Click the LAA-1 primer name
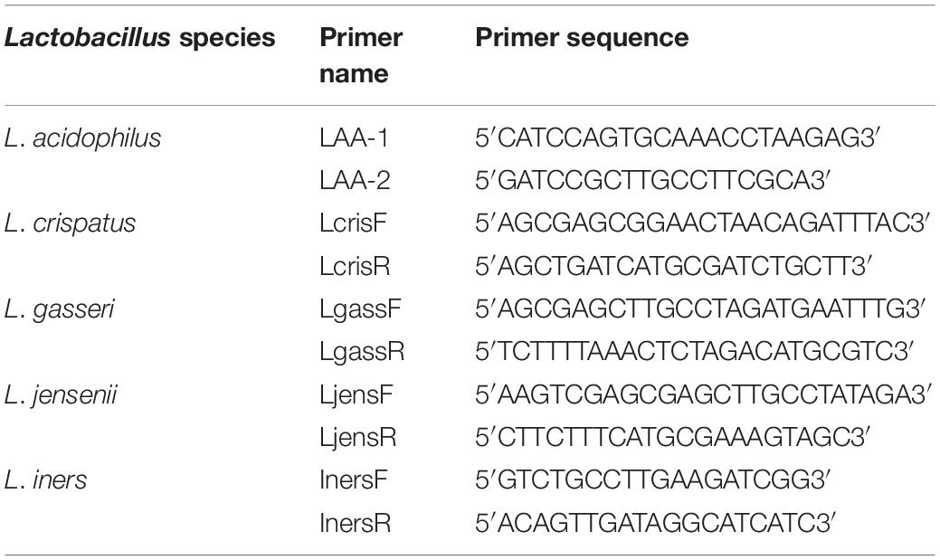Viewport: 940px width, 560px height. pyautogui.click(x=354, y=138)
